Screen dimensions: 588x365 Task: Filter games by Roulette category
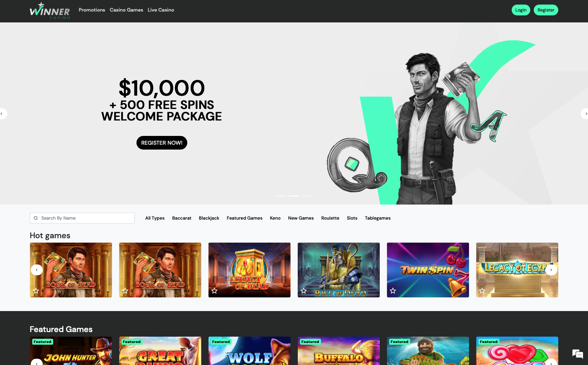click(x=330, y=218)
